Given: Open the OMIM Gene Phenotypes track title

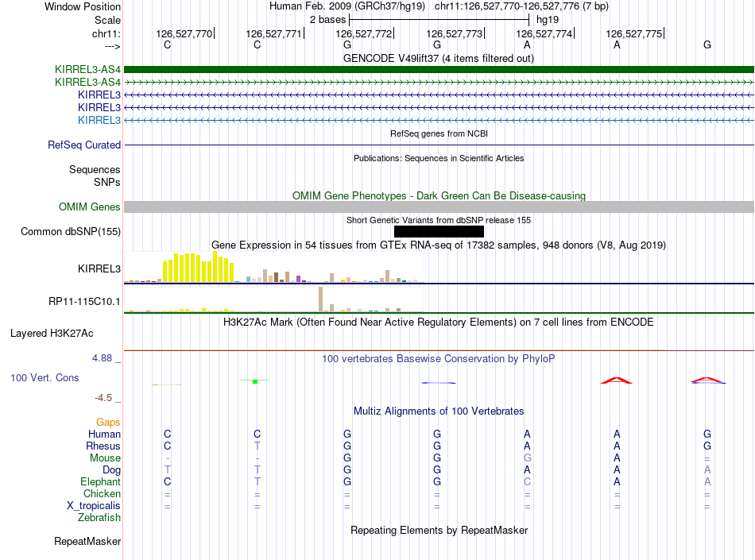Looking at the screenshot, I should tap(439, 196).
